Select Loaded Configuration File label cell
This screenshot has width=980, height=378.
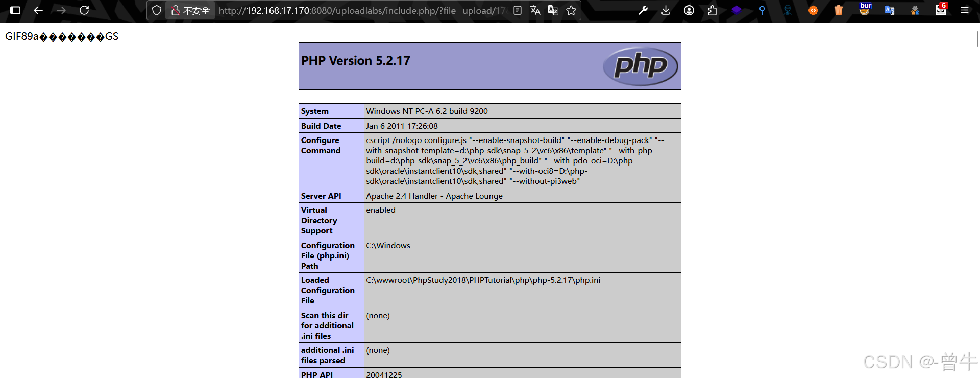[x=331, y=290]
